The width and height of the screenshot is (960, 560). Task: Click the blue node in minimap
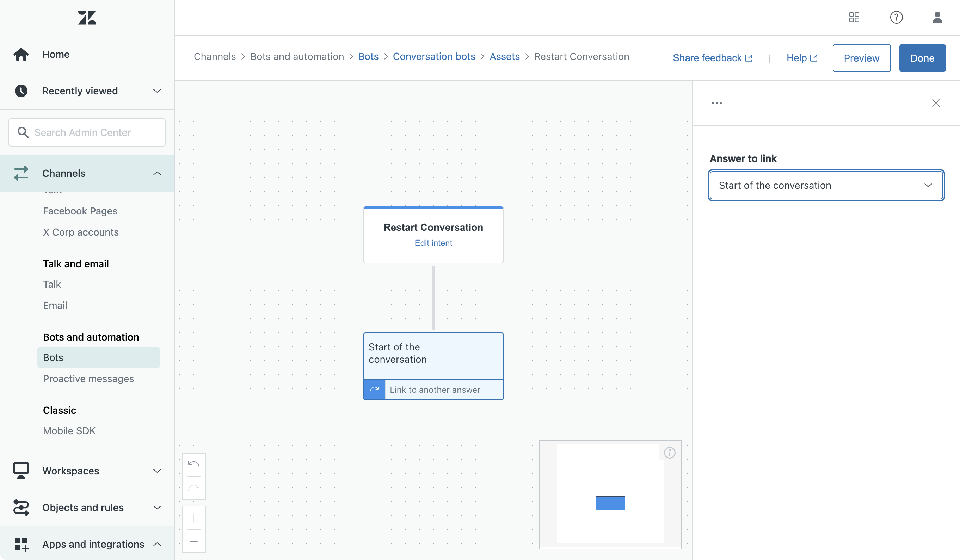[610, 503]
